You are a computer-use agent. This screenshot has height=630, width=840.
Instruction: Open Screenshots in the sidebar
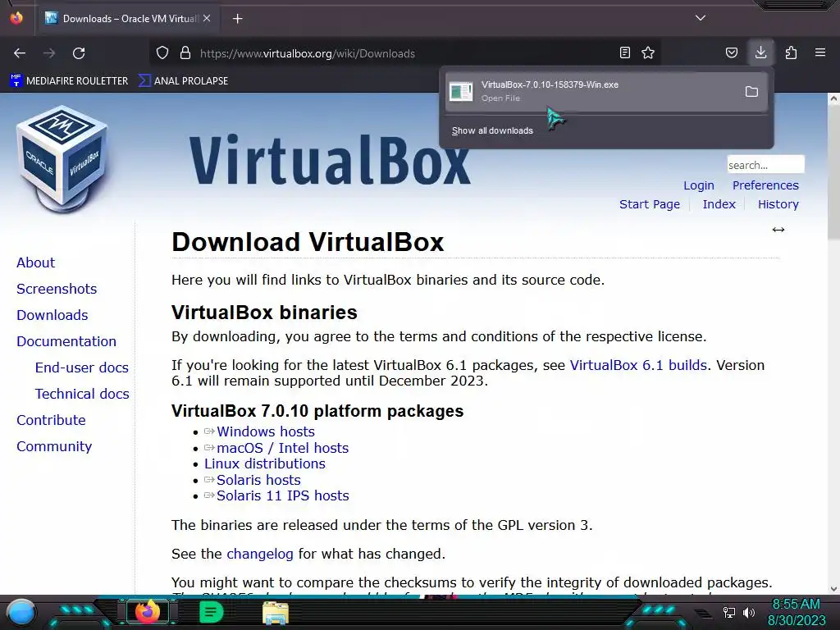[x=57, y=289]
